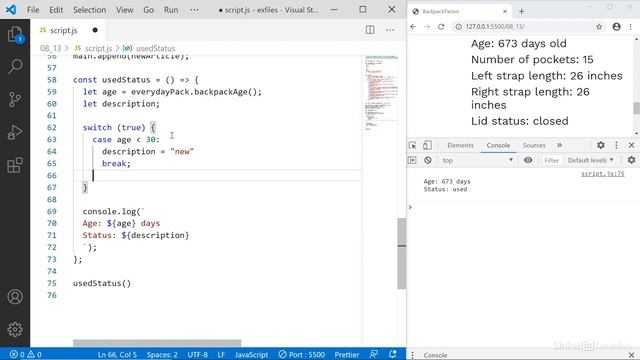The height and width of the screenshot is (360, 640).
Task: Open the Manage gear in activity bar
Action: 15,329
